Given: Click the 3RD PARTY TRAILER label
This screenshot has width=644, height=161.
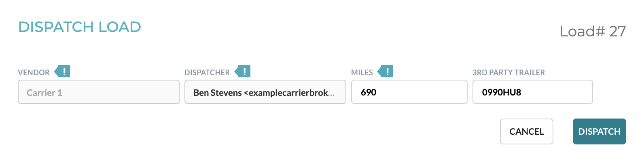Looking at the screenshot, I should click(509, 72).
